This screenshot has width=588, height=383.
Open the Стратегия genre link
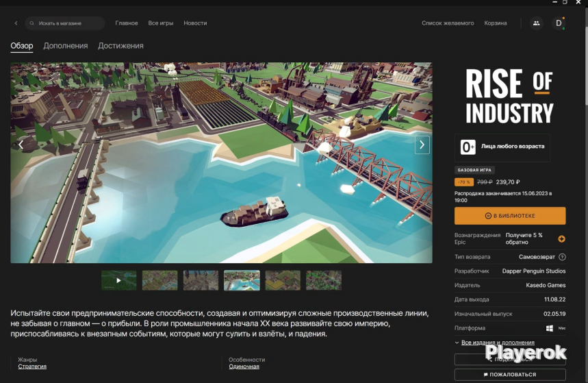pos(32,367)
